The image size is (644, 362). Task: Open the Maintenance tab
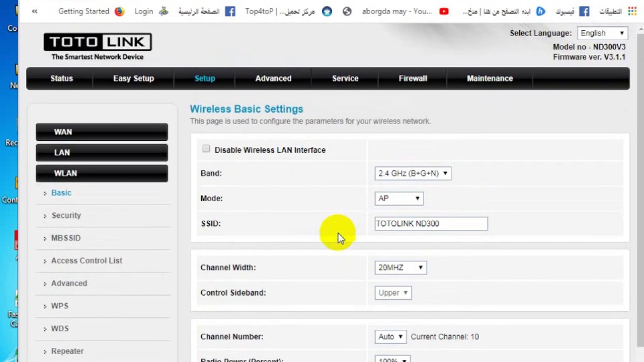(x=490, y=78)
